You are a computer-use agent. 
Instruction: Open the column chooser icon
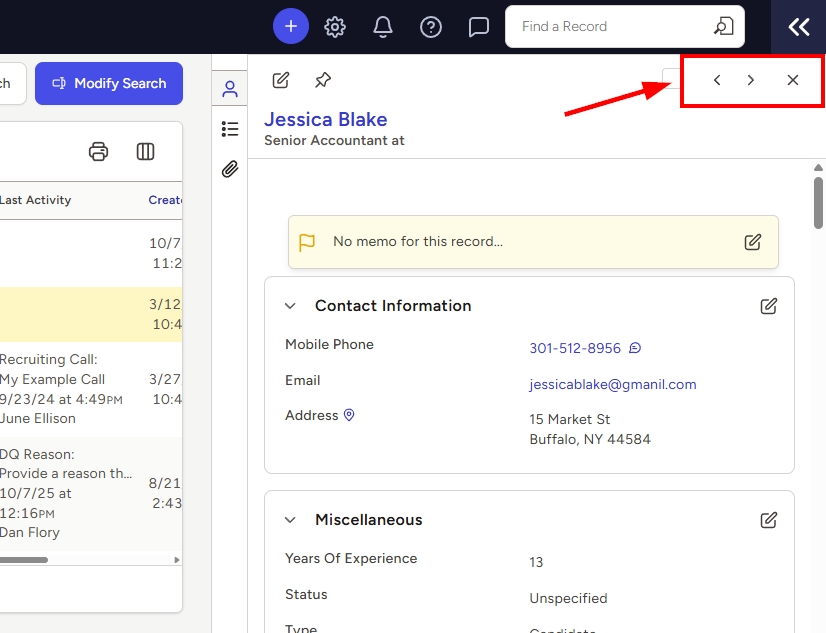coord(145,151)
